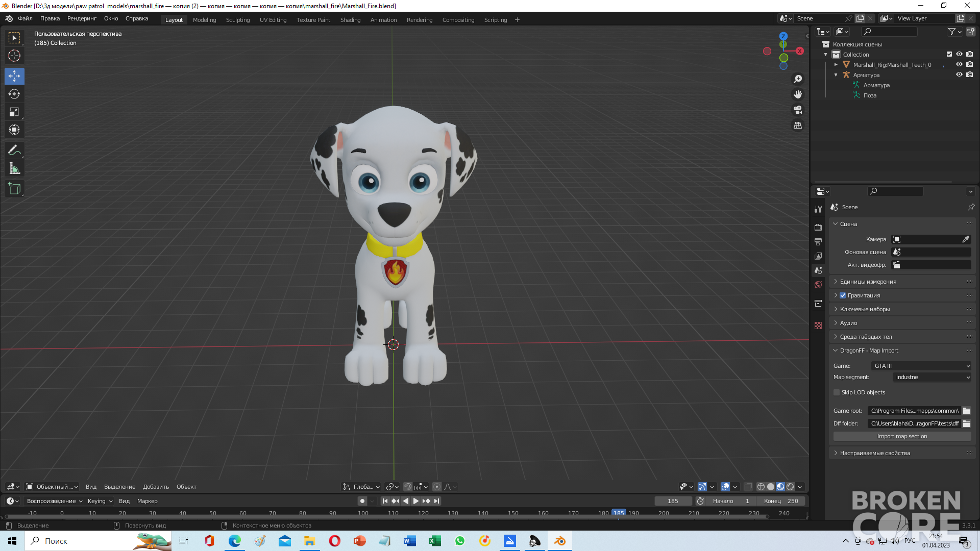Select the Annotate pencil tool
Viewport: 980px width, 551px height.
coord(14,150)
